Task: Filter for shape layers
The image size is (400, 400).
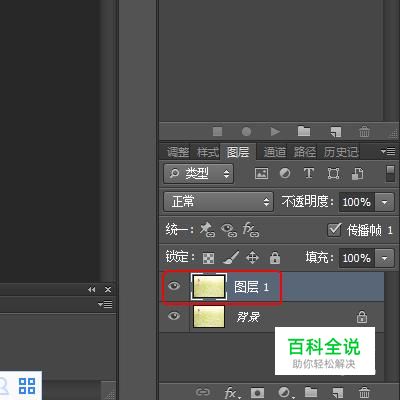Action: pyautogui.click(x=333, y=174)
